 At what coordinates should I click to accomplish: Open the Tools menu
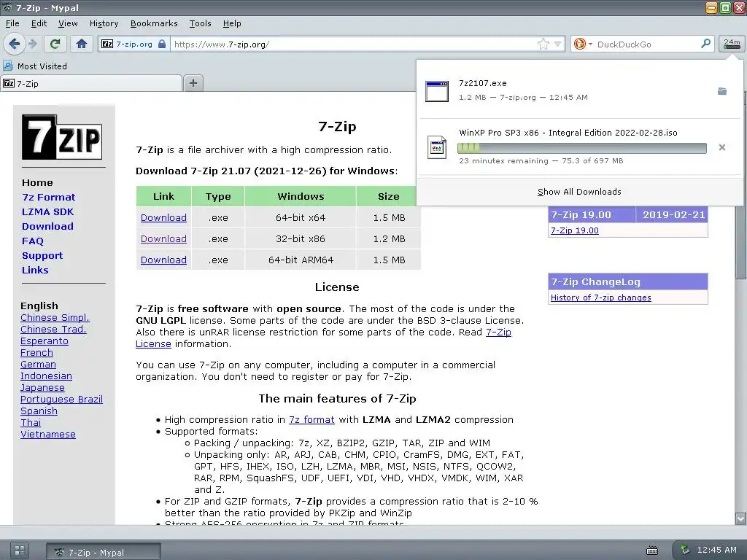(x=200, y=23)
